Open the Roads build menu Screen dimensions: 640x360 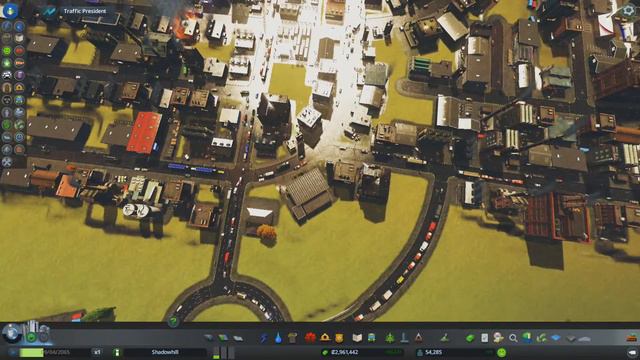click(x=209, y=338)
